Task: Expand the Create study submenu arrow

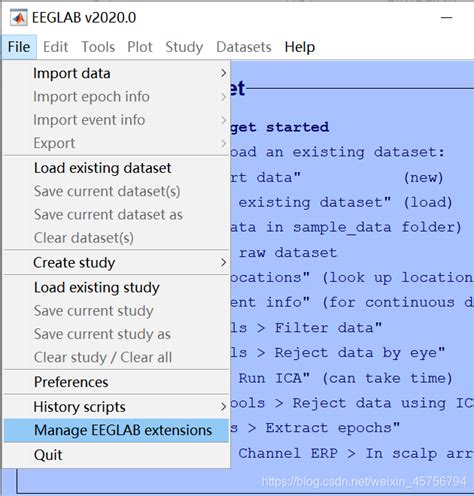Action: point(224,263)
